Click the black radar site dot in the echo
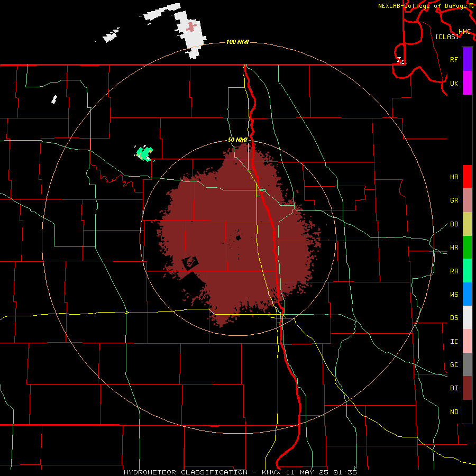 point(239,237)
